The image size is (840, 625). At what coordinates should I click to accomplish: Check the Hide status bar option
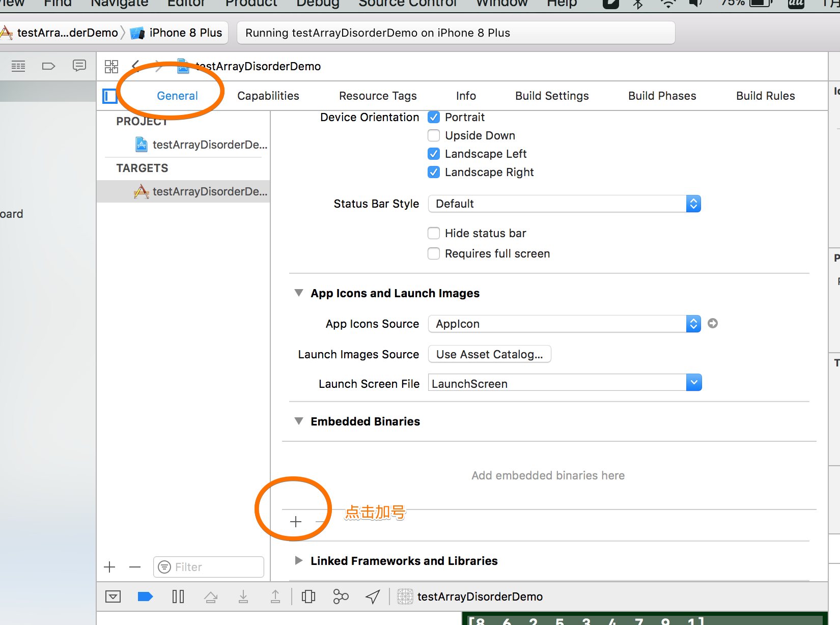434,233
